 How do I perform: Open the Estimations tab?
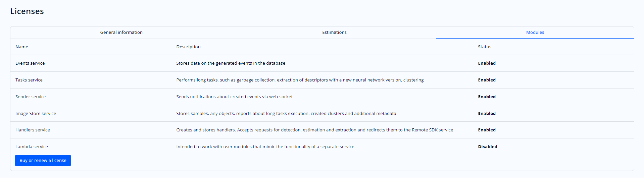point(334,33)
